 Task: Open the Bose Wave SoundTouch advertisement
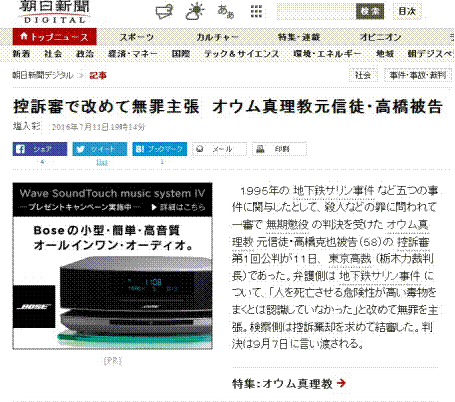click(x=112, y=266)
